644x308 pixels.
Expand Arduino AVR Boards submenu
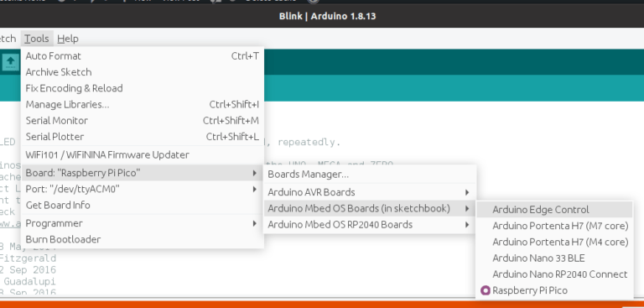click(370, 192)
